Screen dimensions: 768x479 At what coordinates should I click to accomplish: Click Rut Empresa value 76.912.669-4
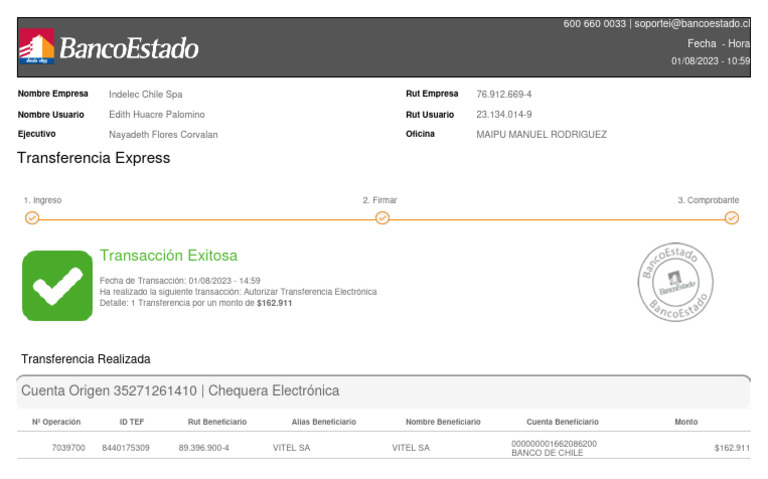pyautogui.click(x=504, y=94)
